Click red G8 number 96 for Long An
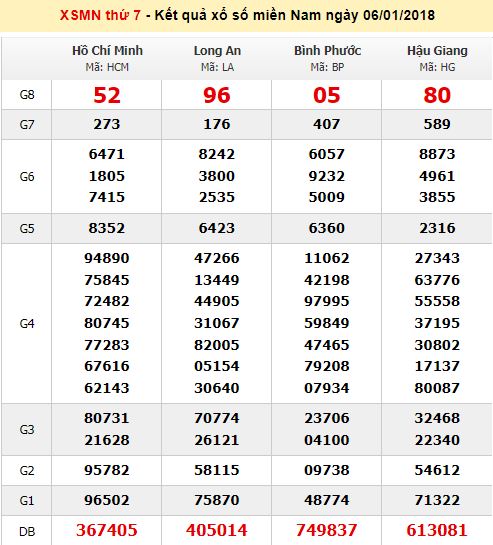This screenshot has width=493, height=545. 217,95
